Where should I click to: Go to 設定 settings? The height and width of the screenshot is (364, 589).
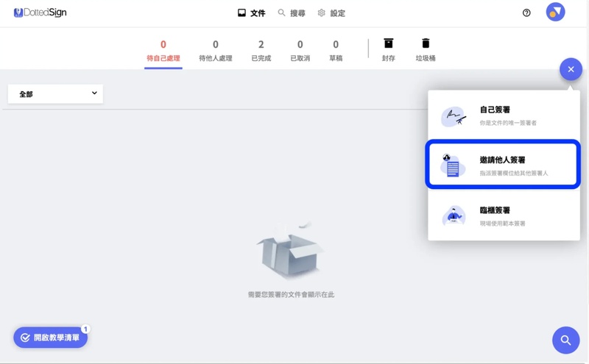click(331, 13)
